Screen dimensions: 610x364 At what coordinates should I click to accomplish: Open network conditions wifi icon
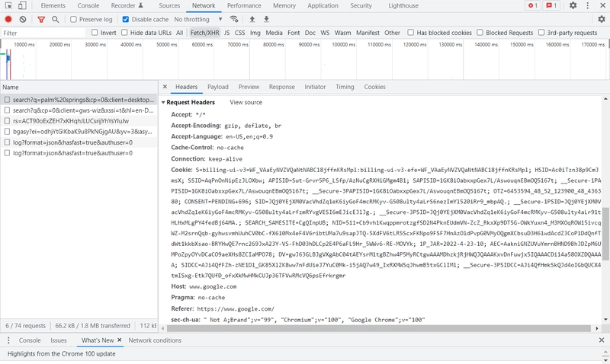[x=234, y=19]
